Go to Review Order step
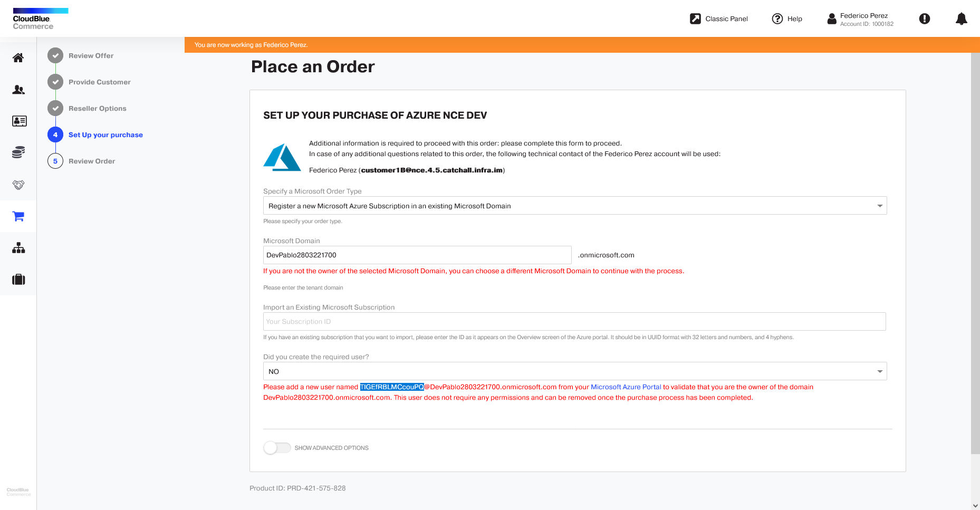980x510 pixels. coord(92,161)
